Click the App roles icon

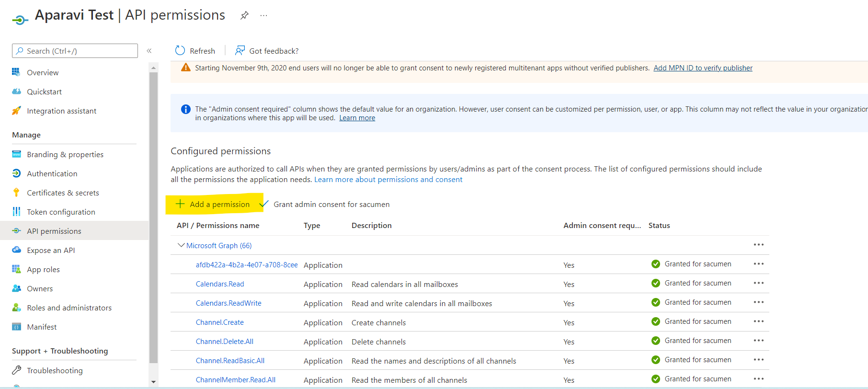pos(16,269)
